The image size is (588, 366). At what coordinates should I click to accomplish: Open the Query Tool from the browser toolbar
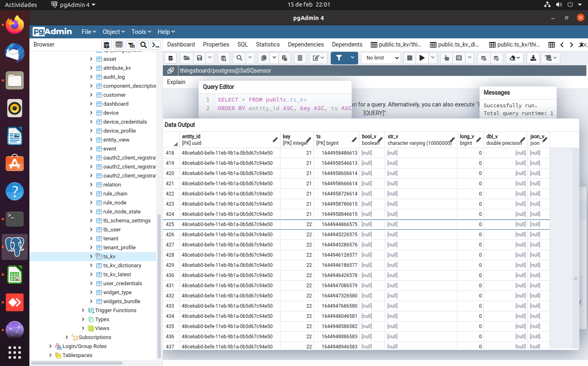click(x=107, y=44)
